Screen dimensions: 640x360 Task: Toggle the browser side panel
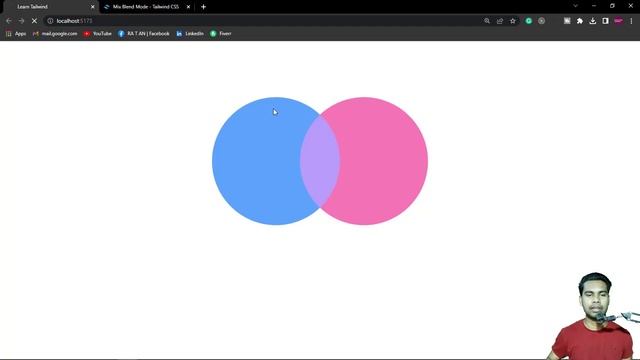tap(605, 21)
